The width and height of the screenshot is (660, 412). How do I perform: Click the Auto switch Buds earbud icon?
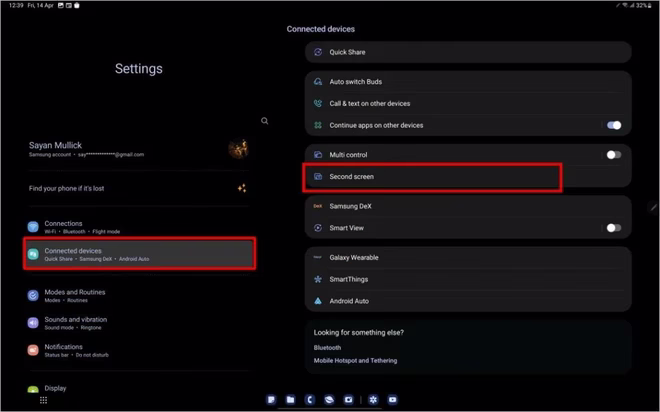pyautogui.click(x=318, y=82)
